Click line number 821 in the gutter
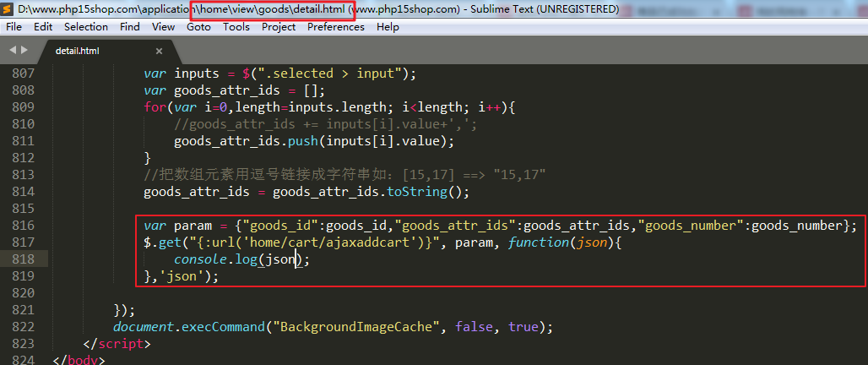The image size is (868, 365). pyautogui.click(x=23, y=310)
